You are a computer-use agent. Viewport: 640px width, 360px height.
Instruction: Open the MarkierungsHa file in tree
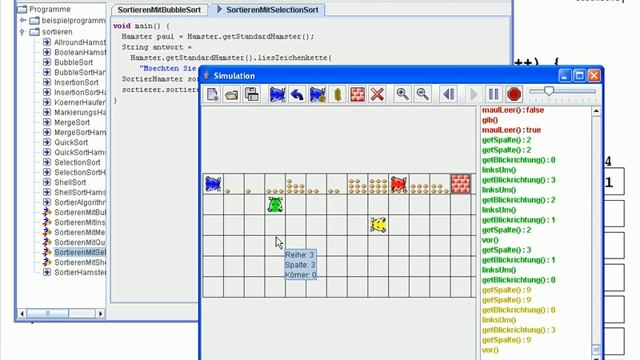tap(80, 112)
